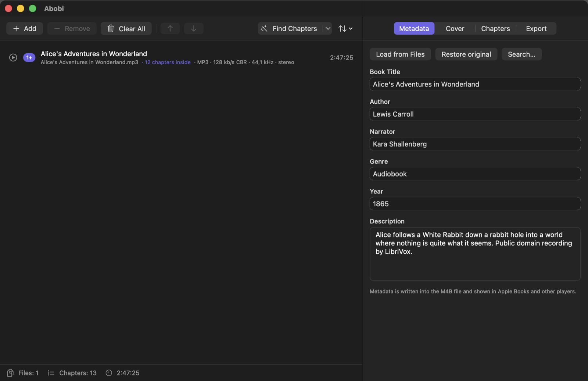
Task: Open the Chapters tab
Action: [x=495, y=29]
